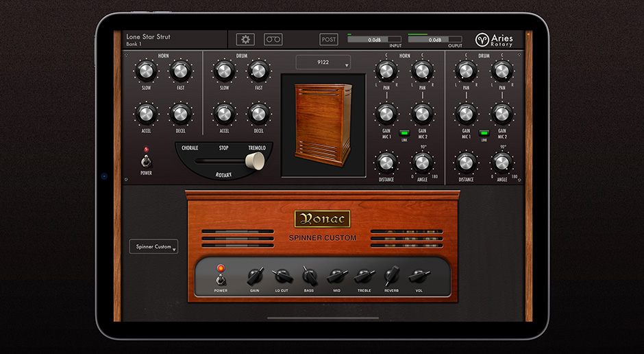Viewport: 644px width, 354px height.
Task: Open the Spinner Custom amp dropdown
Action: (153, 247)
